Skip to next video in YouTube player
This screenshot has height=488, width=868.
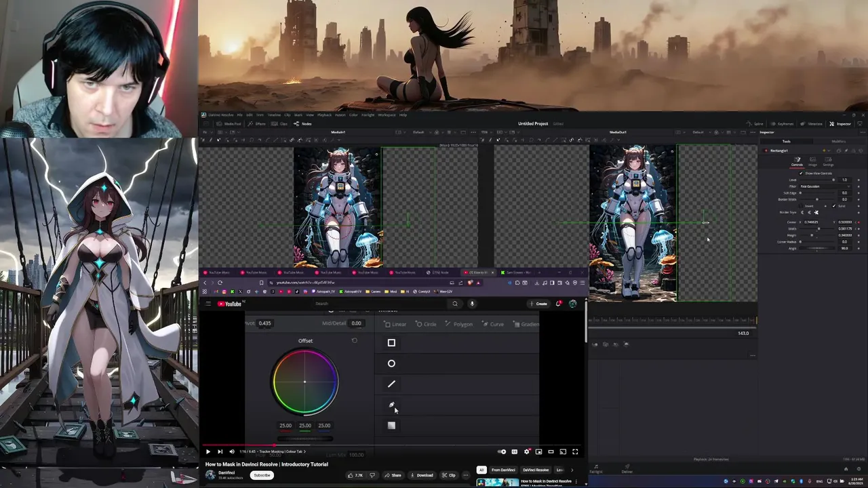220,451
